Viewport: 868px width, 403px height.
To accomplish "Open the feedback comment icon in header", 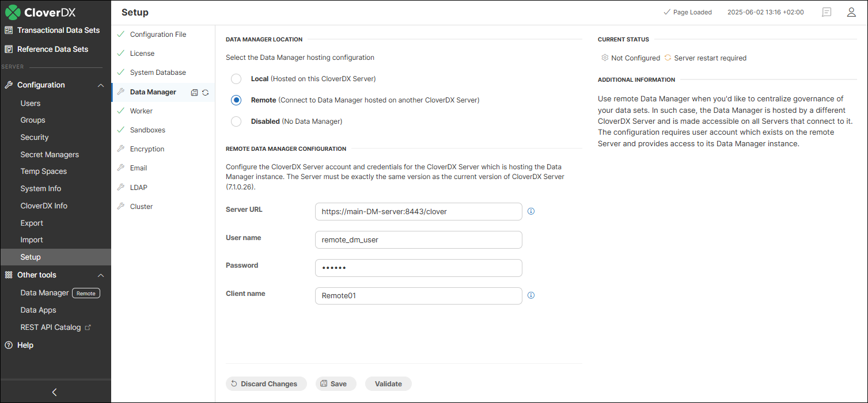I will coord(826,12).
